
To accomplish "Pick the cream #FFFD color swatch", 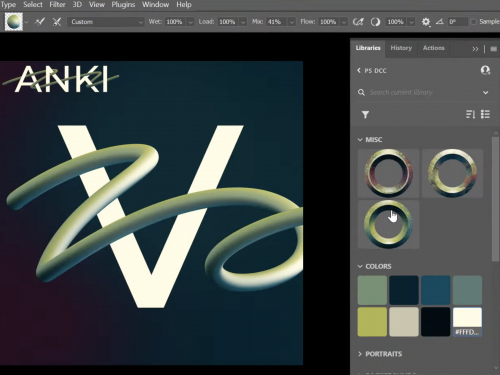I will pos(467,322).
